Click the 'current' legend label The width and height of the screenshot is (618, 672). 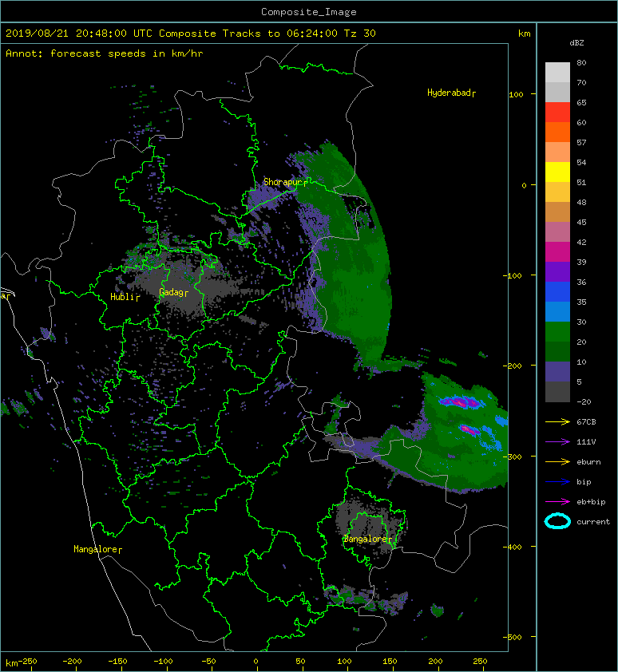pos(593,522)
